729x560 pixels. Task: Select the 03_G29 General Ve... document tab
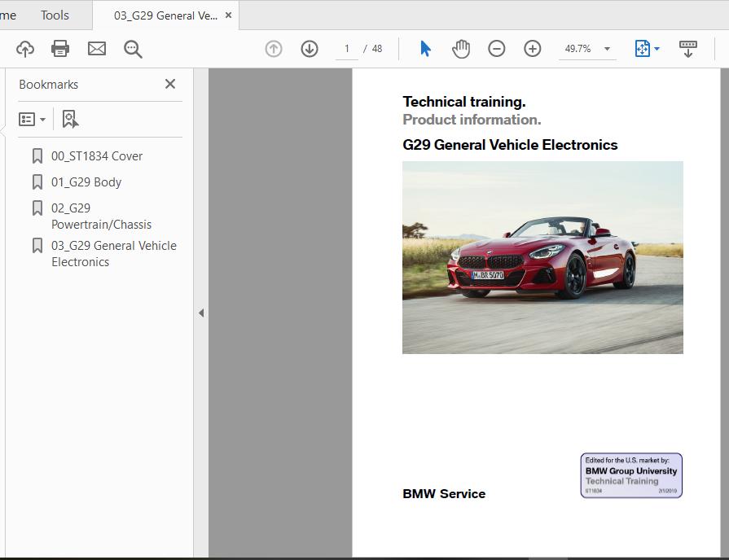point(165,15)
